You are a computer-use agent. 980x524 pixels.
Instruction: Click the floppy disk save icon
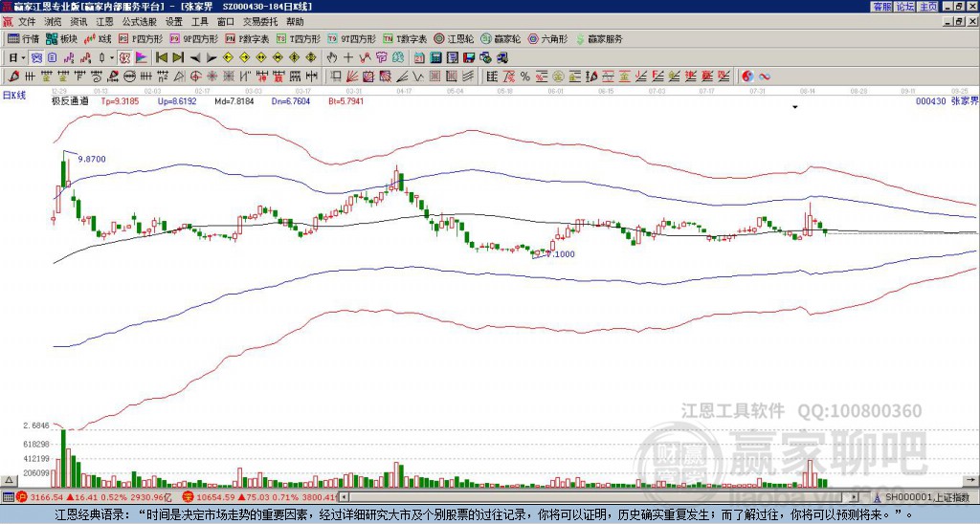(x=469, y=58)
